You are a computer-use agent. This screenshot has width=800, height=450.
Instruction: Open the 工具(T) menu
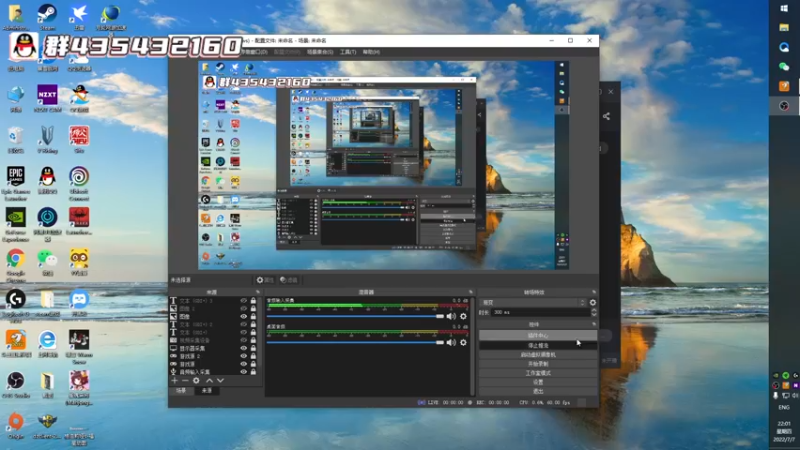[348, 52]
